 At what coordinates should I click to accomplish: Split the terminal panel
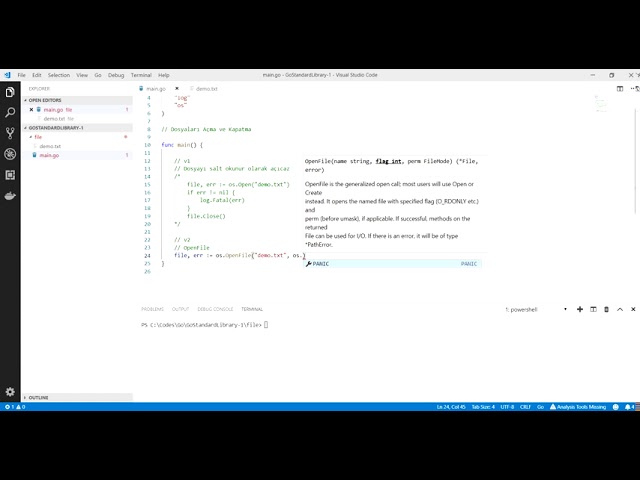593,309
